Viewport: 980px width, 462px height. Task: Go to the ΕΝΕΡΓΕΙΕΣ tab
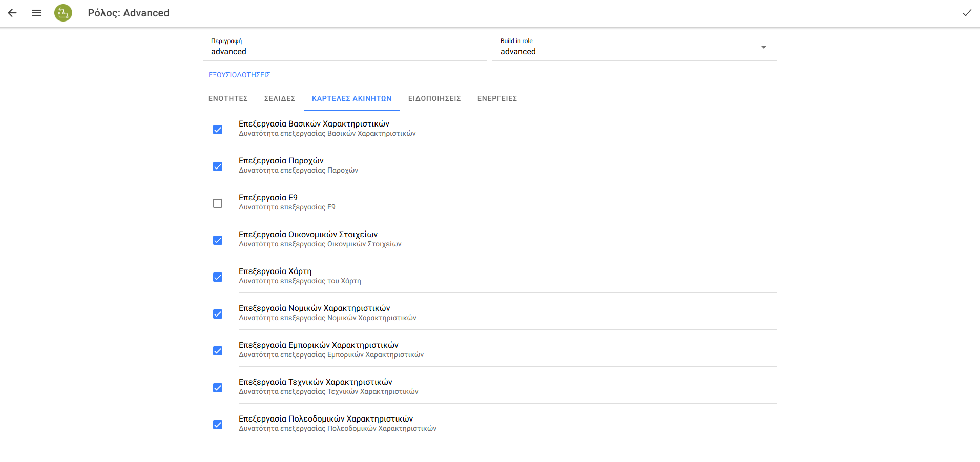click(x=497, y=98)
